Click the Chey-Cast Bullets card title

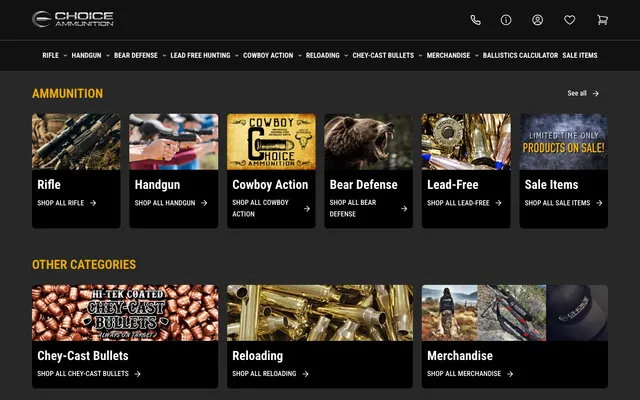(x=83, y=356)
